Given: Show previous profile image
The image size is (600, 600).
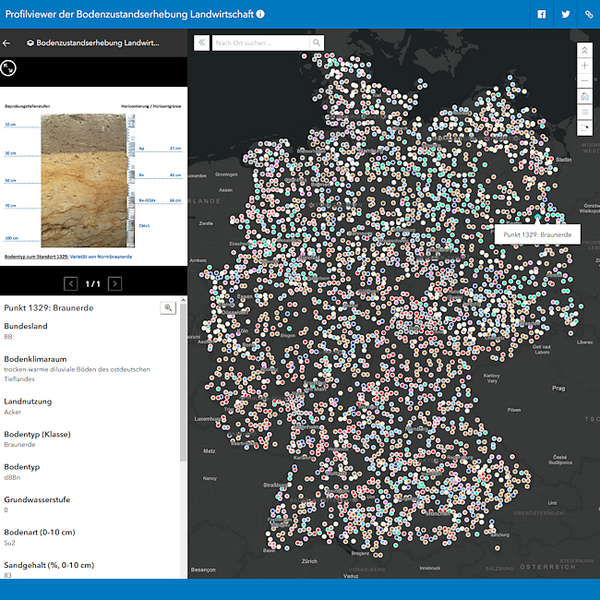Looking at the screenshot, I should [71, 284].
